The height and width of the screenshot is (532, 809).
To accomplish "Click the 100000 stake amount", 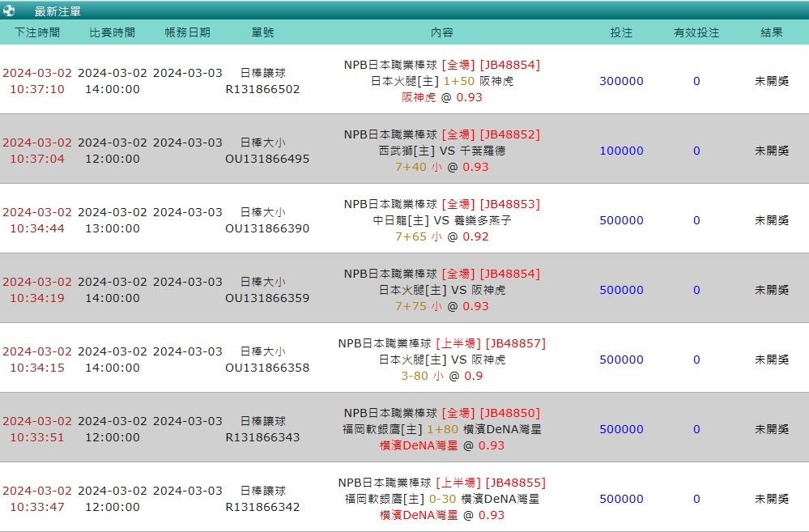I will 621,151.
